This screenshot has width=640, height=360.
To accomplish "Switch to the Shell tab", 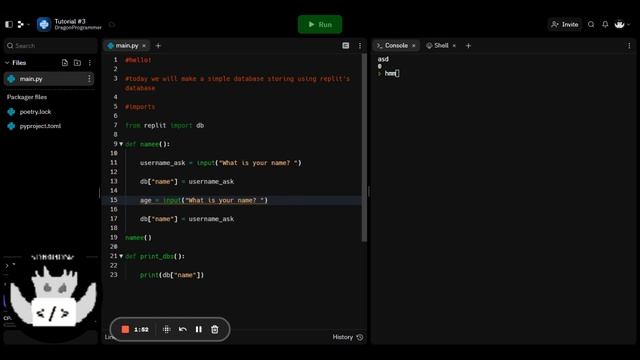I will click(437, 46).
